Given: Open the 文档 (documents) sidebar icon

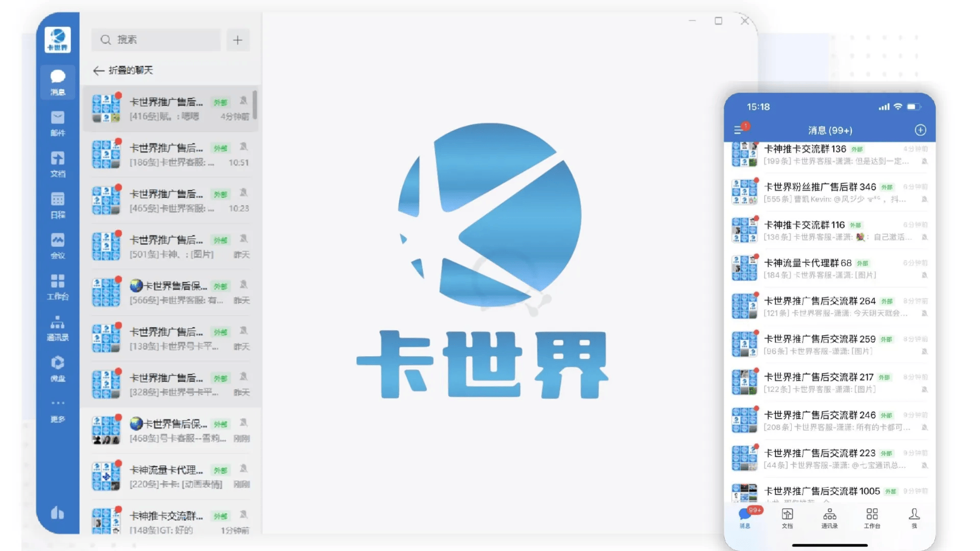Looking at the screenshot, I should (x=58, y=164).
